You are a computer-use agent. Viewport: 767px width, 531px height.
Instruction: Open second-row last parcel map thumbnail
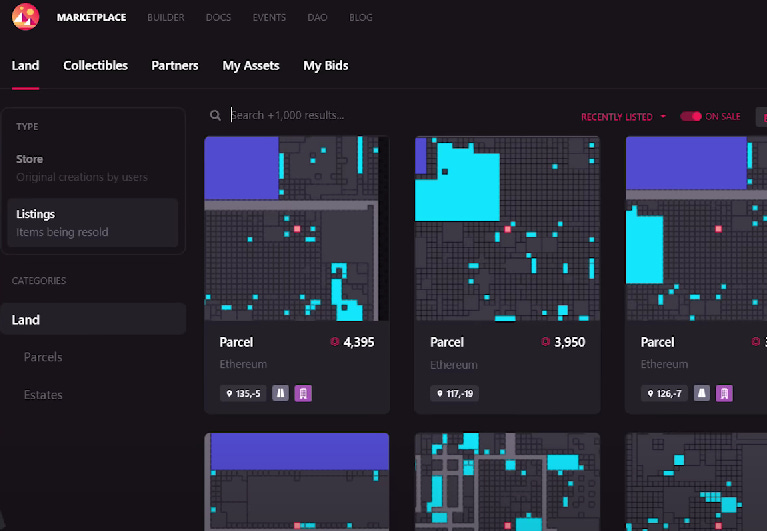(x=696, y=482)
